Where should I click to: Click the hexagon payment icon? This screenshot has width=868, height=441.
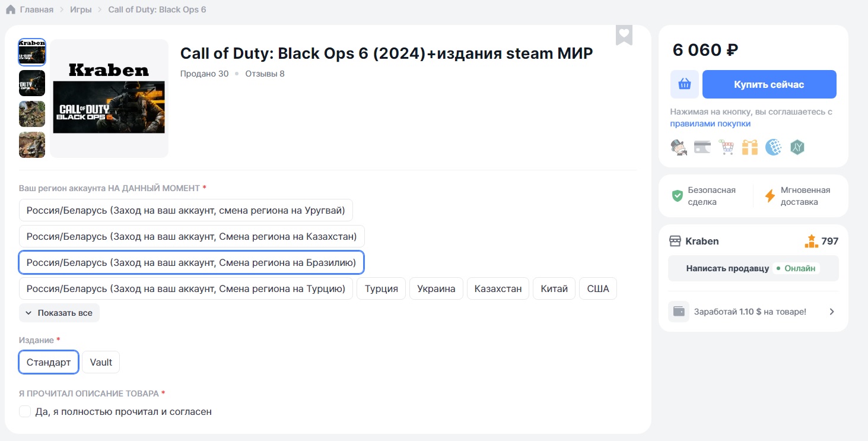pyautogui.click(x=797, y=147)
